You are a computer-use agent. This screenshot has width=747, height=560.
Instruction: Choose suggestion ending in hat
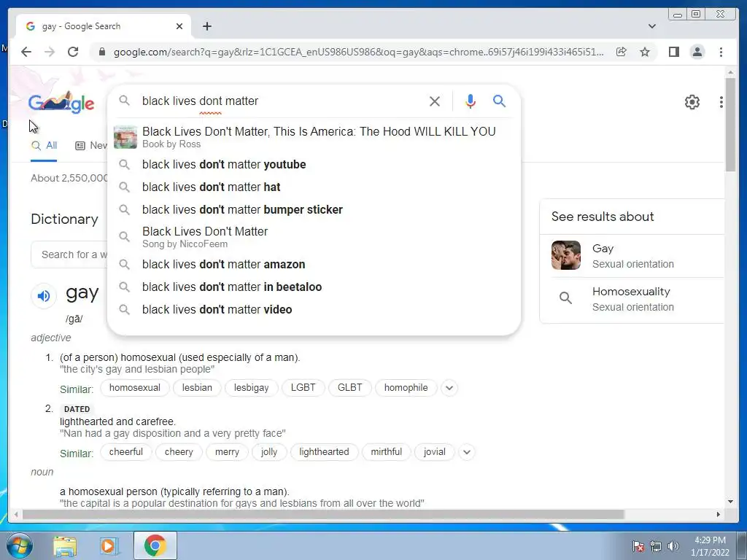(x=314, y=187)
